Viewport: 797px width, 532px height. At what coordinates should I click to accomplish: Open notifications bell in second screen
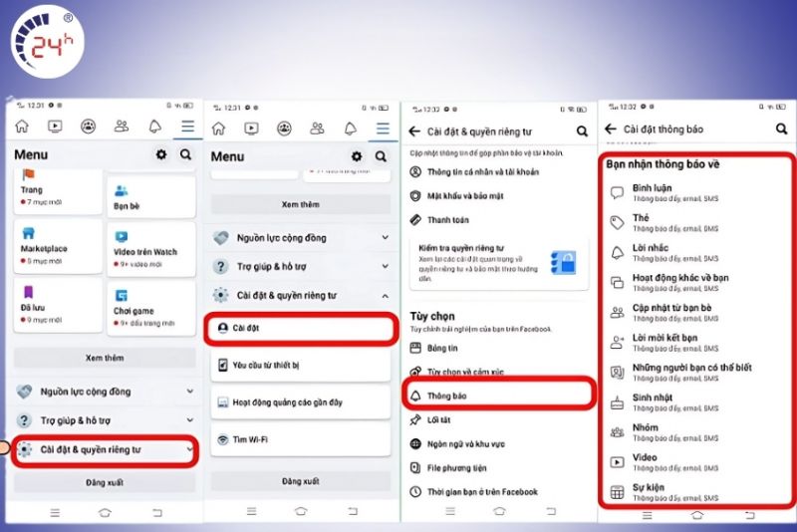click(x=351, y=129)
